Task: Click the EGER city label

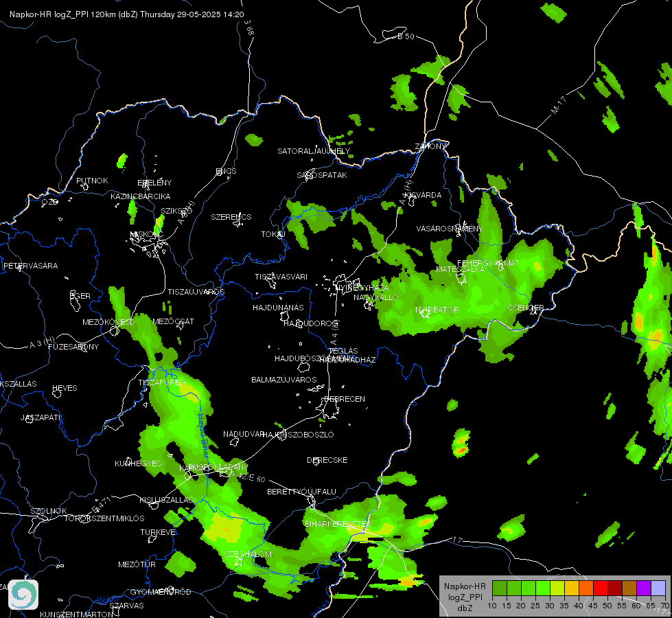Action: tap(80, 296)
